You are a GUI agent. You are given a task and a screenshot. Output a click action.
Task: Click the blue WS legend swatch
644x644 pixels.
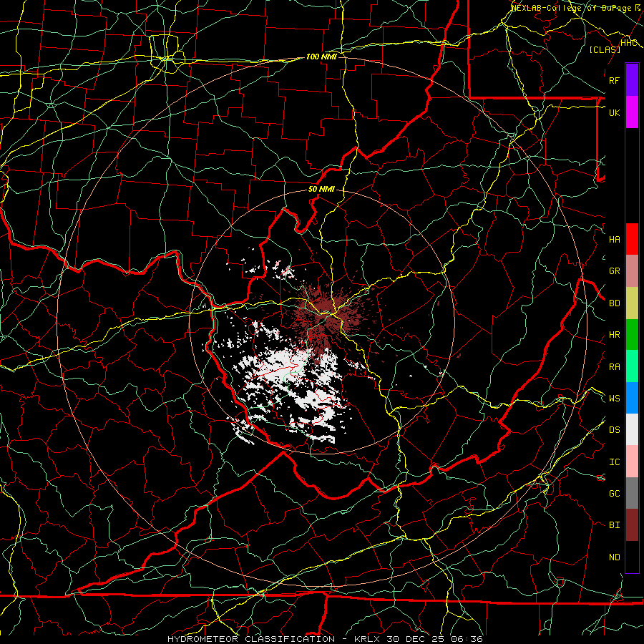tap(632, 398)
